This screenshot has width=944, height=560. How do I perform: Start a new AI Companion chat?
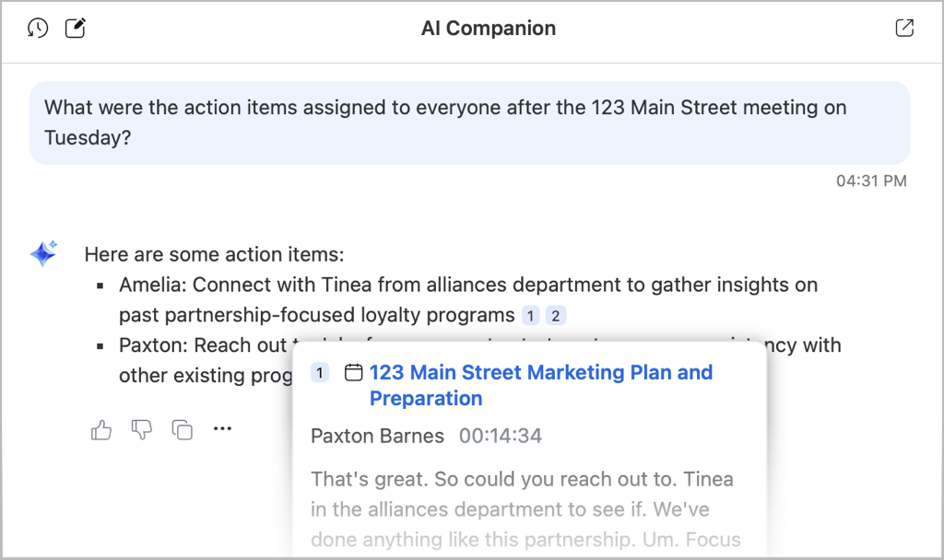click(x=75, y=28)
